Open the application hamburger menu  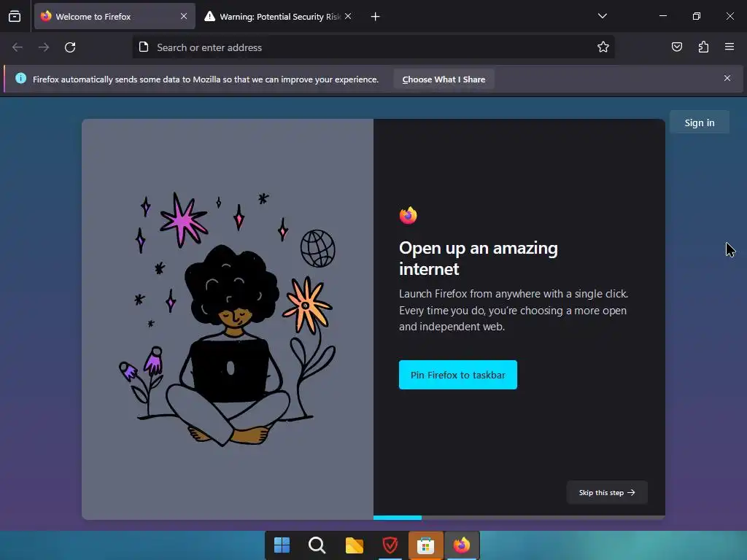pyautogui.click(x=729, y=47)
